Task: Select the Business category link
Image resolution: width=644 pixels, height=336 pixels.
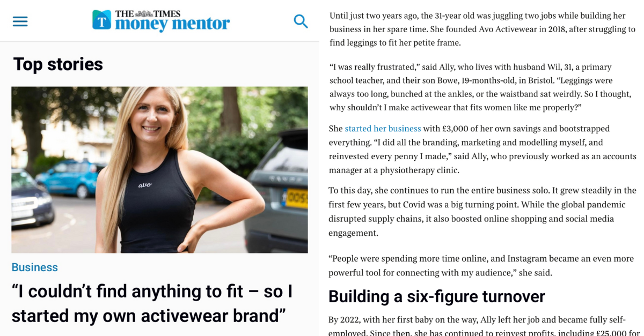Action: pos(34,267)
